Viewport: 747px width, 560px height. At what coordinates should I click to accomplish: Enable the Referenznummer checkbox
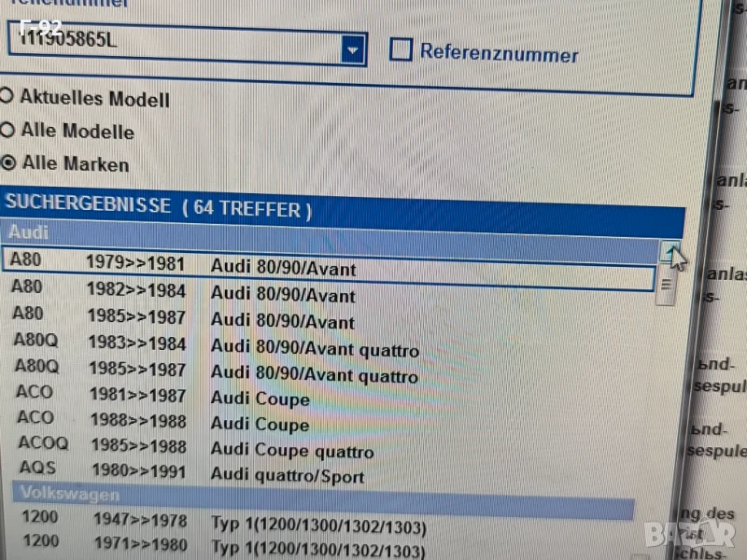click(x=401, y=49)
